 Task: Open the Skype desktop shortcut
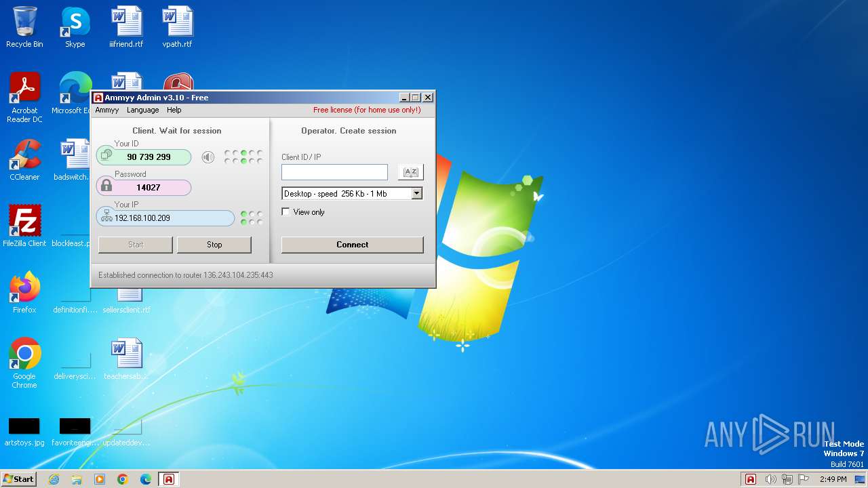click(x=75, y=27)
